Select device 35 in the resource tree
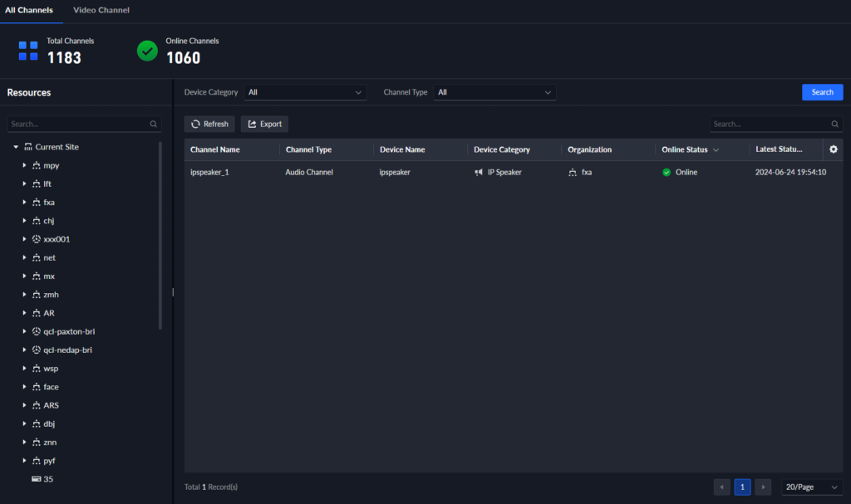 [48, 479]
